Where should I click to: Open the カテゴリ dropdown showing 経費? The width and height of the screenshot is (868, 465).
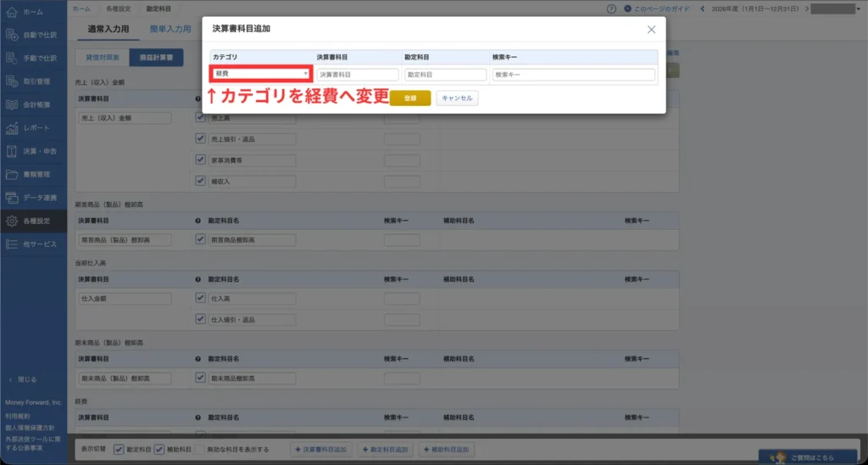[261, 74]
